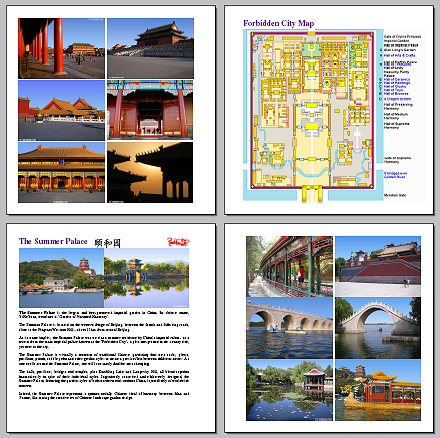Open the bridges over Golden River link

pos(396,175)
